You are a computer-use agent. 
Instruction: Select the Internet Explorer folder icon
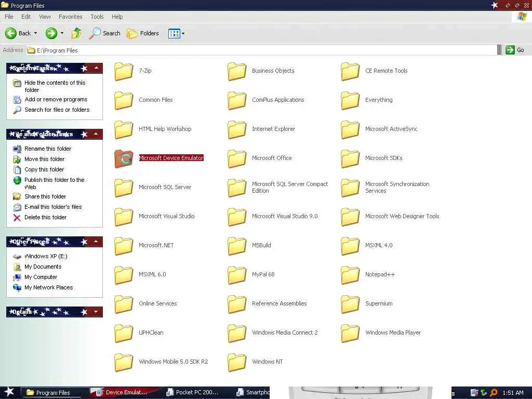point(237,129)
